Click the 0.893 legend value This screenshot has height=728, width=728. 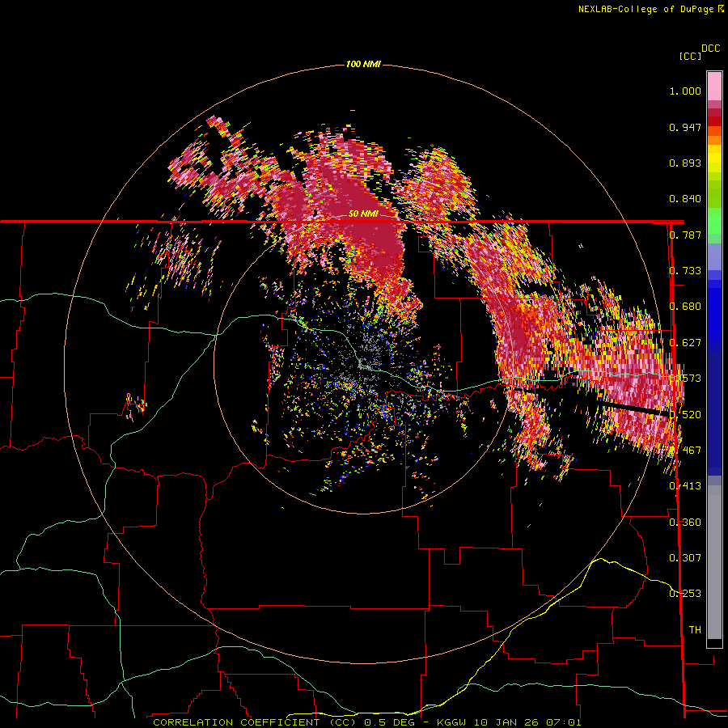[685, 163]
